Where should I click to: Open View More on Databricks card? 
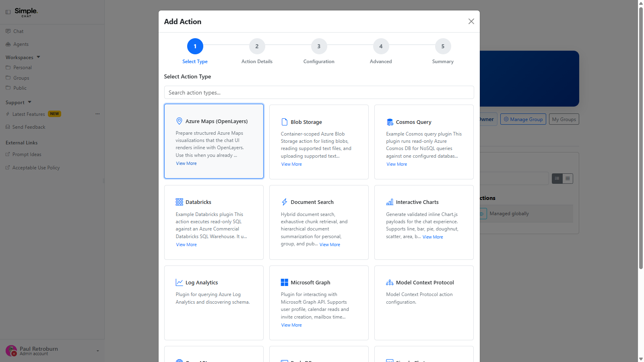coord(186,245)
